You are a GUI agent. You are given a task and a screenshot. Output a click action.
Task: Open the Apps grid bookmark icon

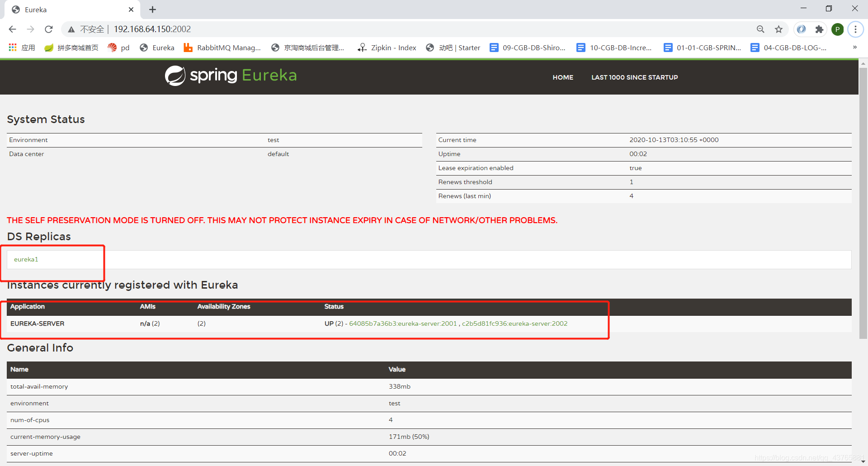tap(13, 48)
